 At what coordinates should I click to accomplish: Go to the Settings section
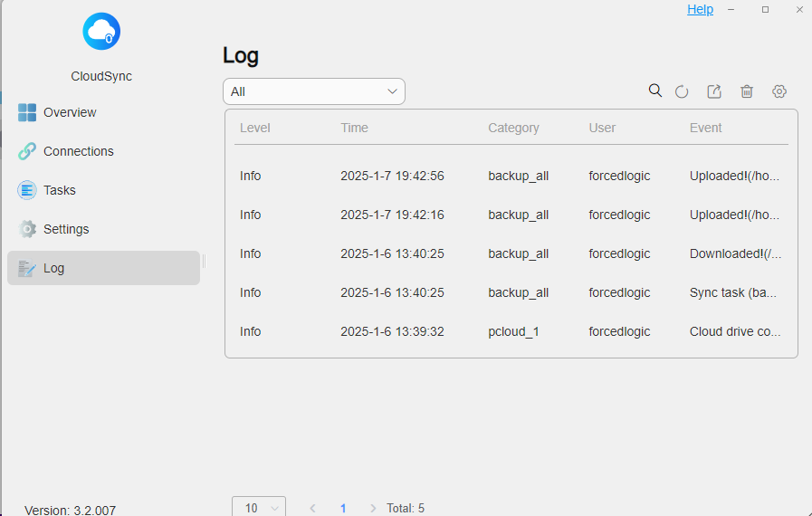click(x=103, y=229)
